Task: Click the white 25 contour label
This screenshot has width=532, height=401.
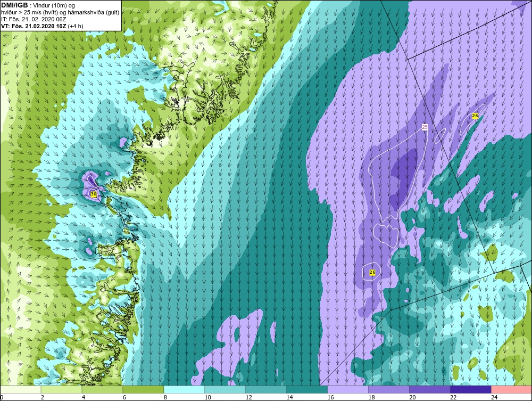Action: tap(425, 127)
